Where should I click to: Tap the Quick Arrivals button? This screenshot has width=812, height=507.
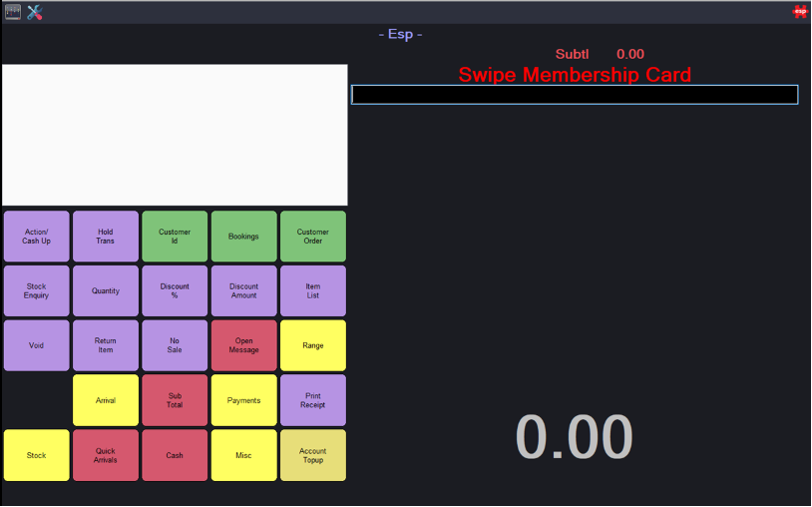pos(106,455)
